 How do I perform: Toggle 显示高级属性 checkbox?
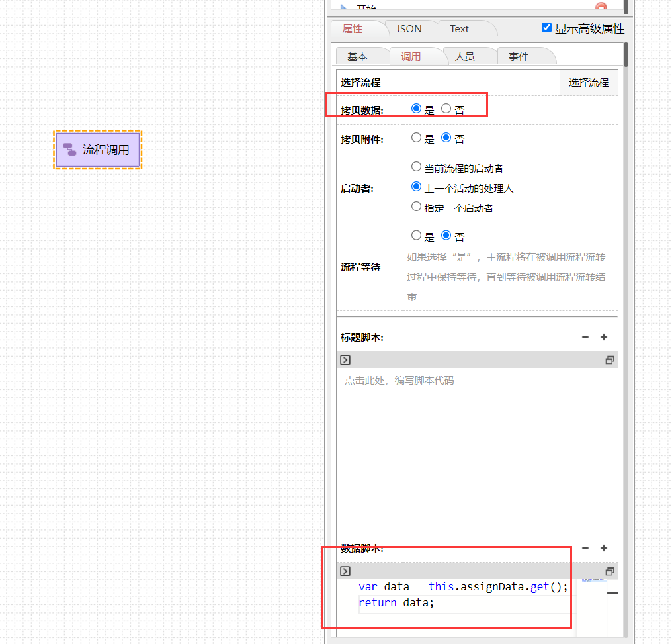pos(546,28)
